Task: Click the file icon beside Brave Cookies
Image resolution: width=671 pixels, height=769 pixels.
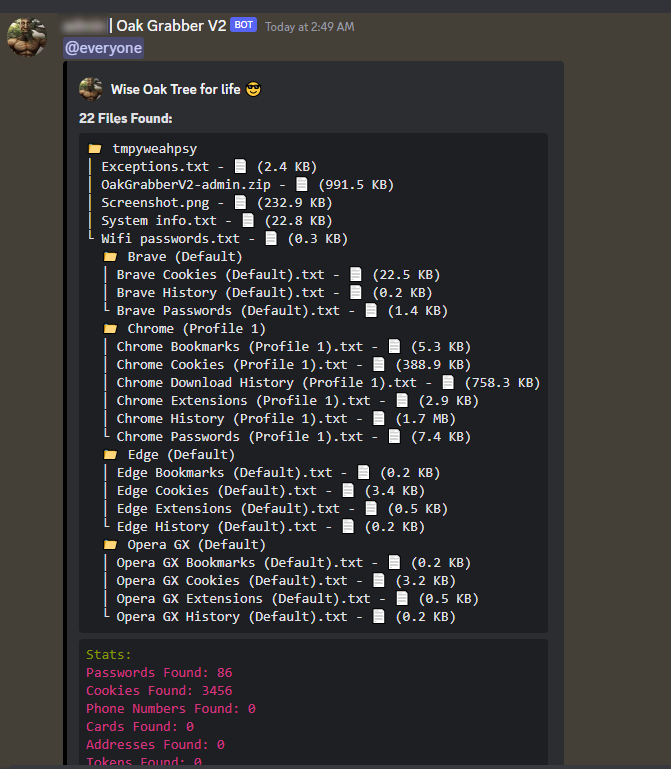Action: [356, 274]
